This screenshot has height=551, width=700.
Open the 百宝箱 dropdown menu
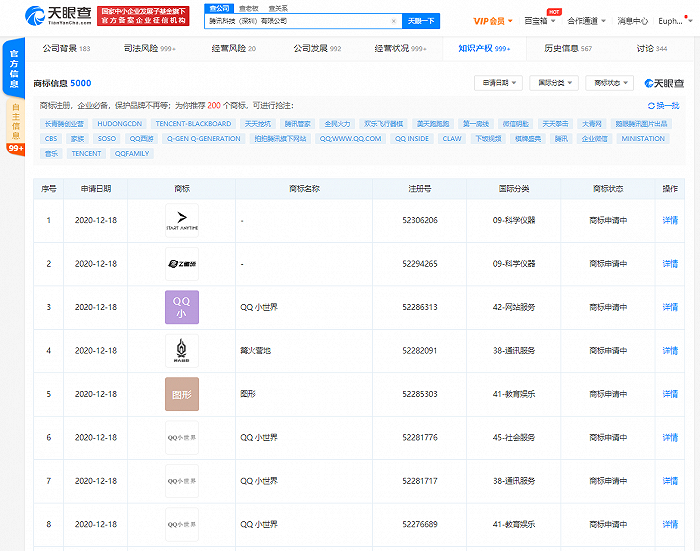(539, 21)
